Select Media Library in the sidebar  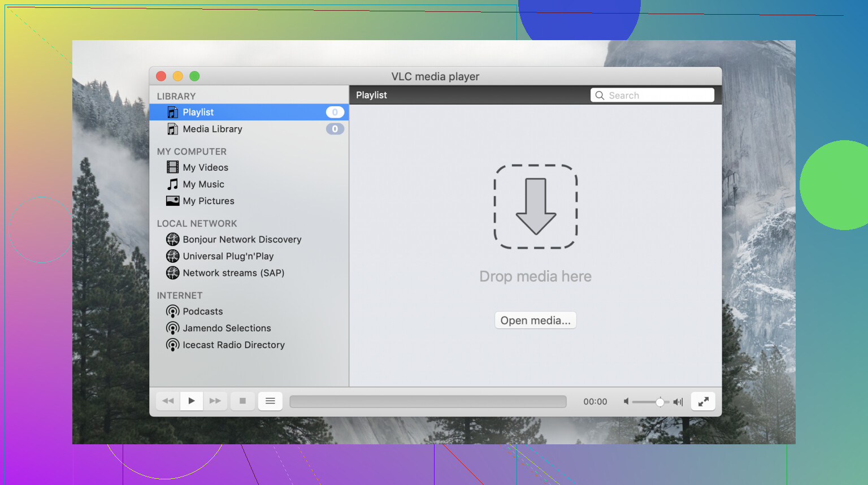pyautogui.click(x=212, y=129)
